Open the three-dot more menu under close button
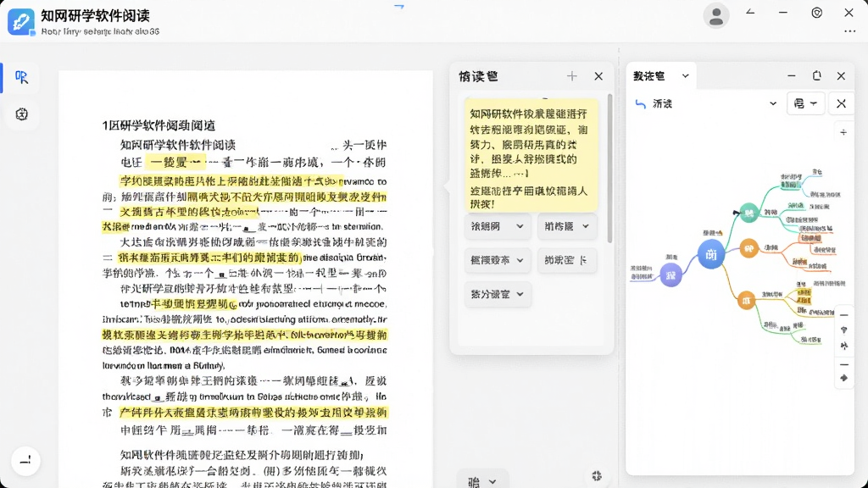Image resolution: width=868 pixels, height=488 pixels. (849, 31)
